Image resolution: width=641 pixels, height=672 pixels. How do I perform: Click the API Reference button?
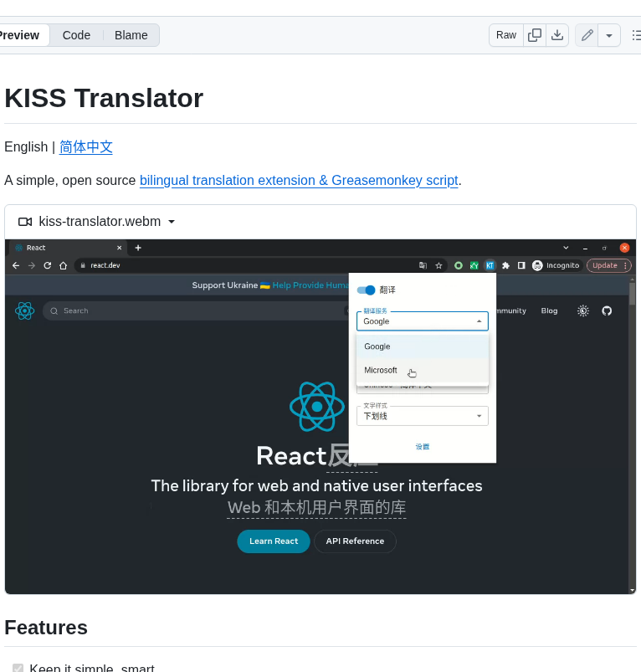(355, 541)
